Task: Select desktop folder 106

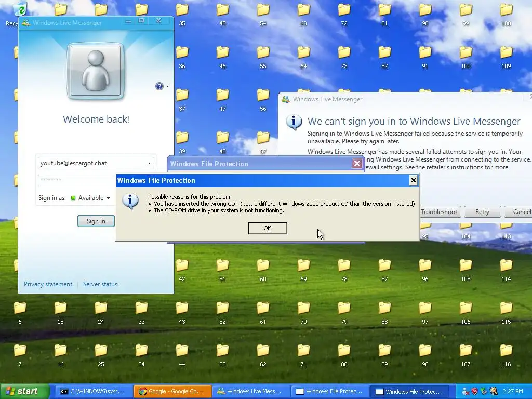Action: pyautogui.click(x=466, y=312)
